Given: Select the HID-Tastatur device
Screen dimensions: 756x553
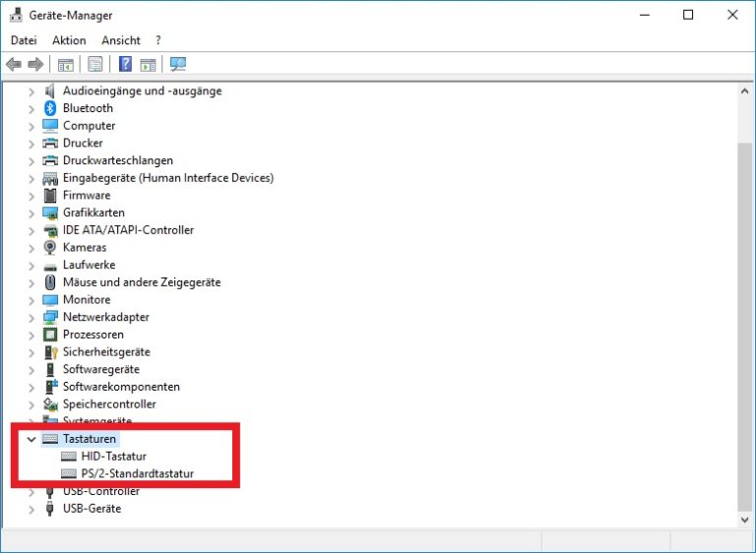Looking at the screenshot, I should tap(114, 457).
